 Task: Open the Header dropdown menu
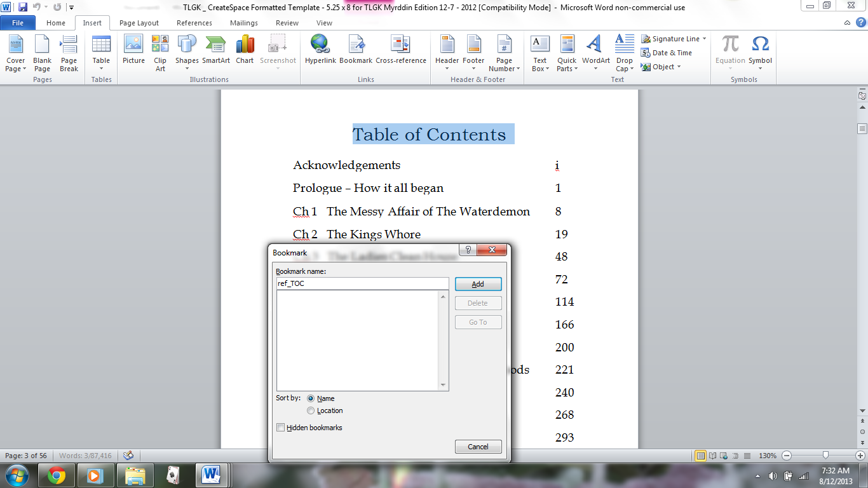point(447,53)
